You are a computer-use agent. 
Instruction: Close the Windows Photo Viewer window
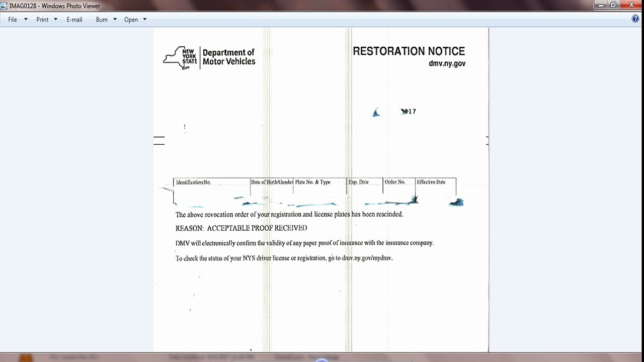(x=631, y=5)
